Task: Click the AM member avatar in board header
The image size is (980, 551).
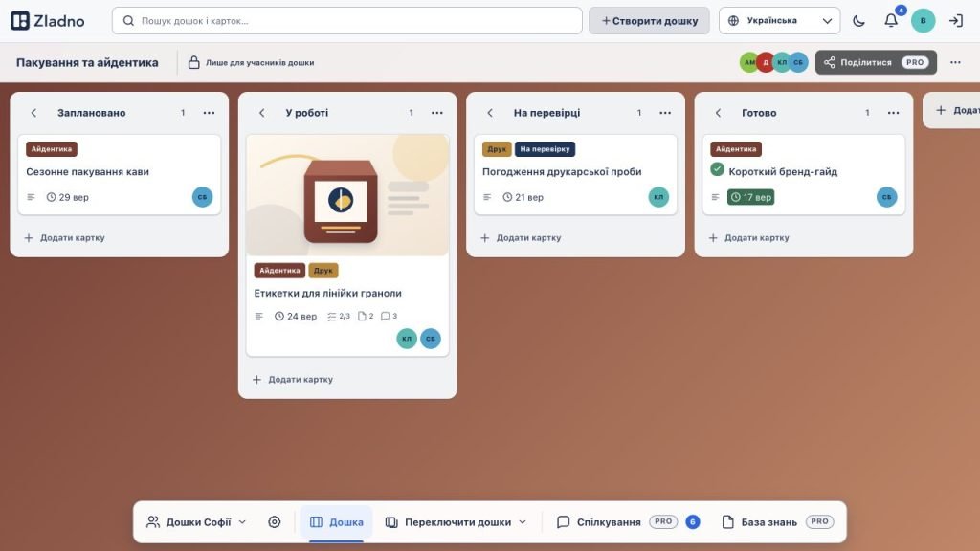Action: pos(748,62)
